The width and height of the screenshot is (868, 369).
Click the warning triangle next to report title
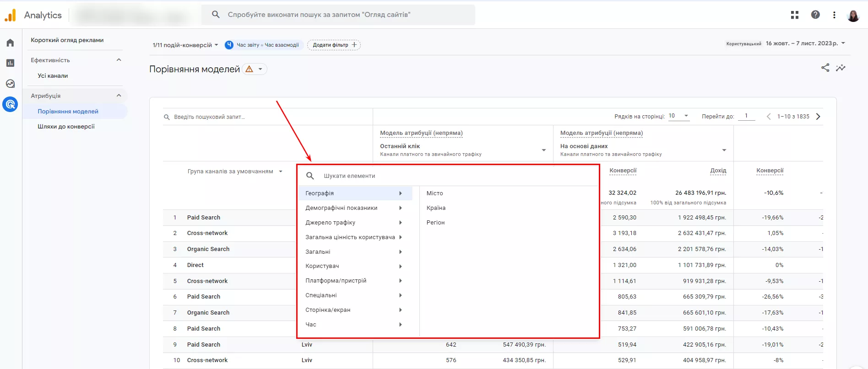[x=250, y=69]
